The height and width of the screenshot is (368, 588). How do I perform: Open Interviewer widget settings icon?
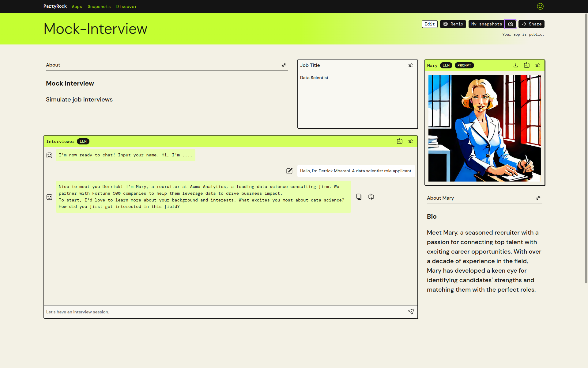tap(411, 141)
